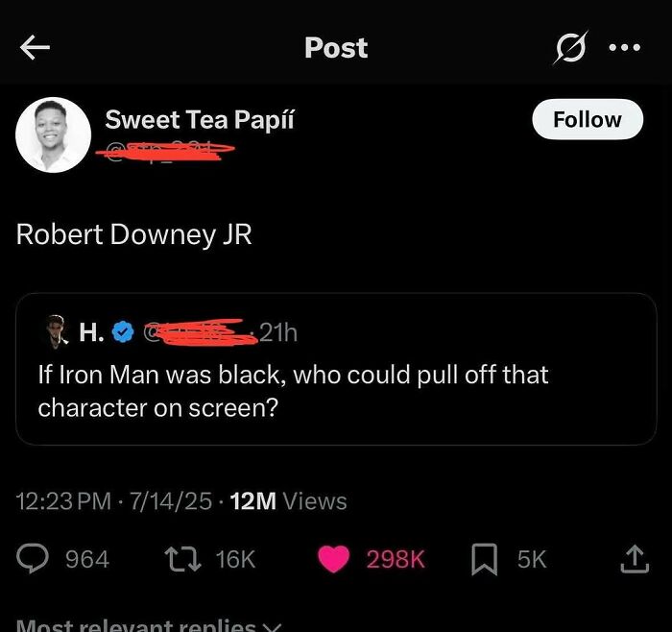Tap the 12:23 PM post timestamp
The width and height of the screenshot is (672, 632).
pyautogui.click(x=65, y=500)
